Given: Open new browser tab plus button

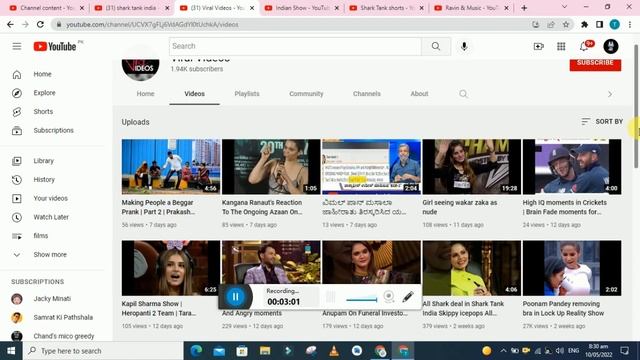Looking at the screenshot, I should point(524,8).
